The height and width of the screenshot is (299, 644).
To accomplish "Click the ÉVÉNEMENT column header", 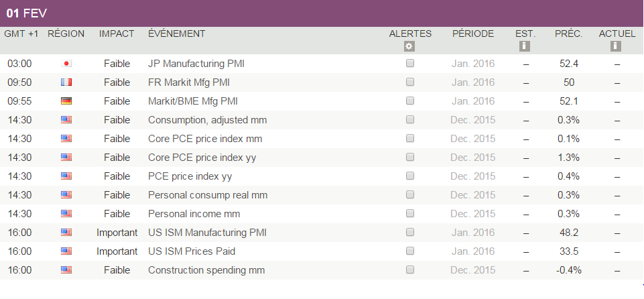I will pos(177,34).
